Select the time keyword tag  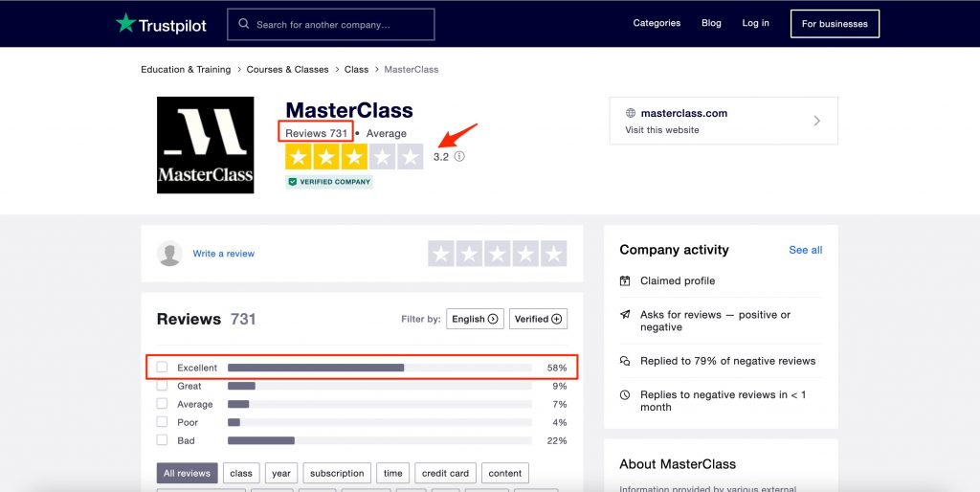393,473
